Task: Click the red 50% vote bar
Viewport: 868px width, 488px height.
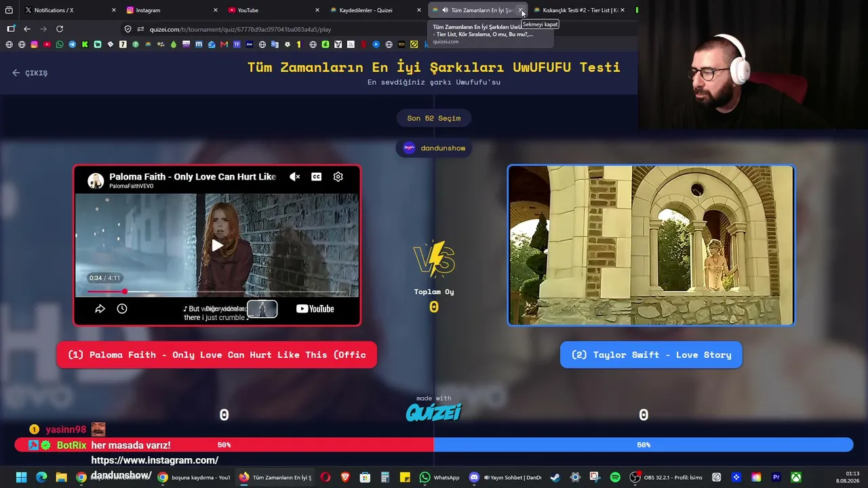Action: 224,445
